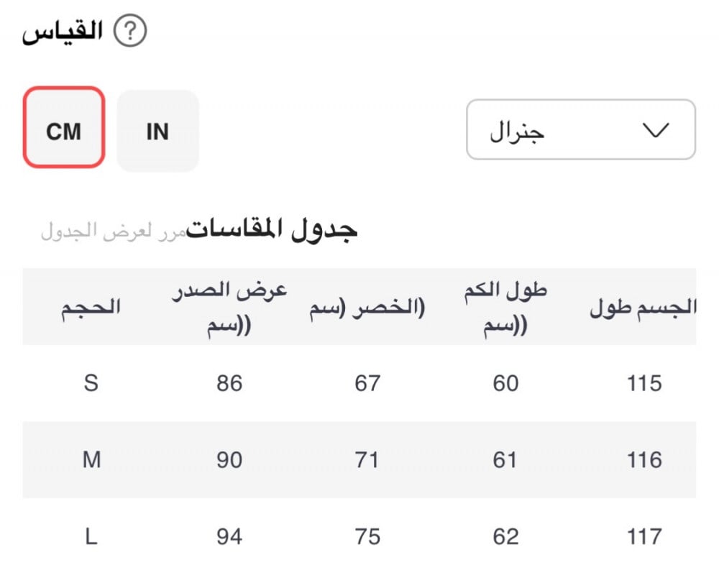Click the waist value 71
This screenshot has width=719, height=588.
pos(367,459)
